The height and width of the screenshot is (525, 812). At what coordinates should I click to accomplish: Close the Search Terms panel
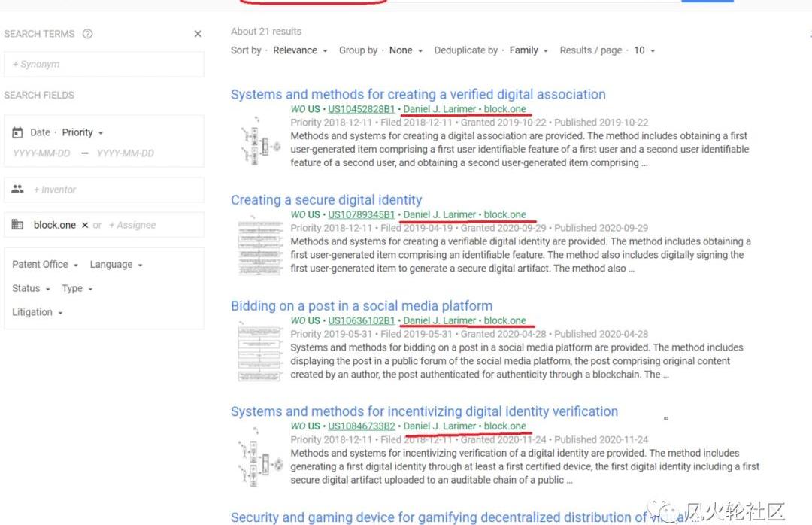pyautogui.click(x=198, y=34)
